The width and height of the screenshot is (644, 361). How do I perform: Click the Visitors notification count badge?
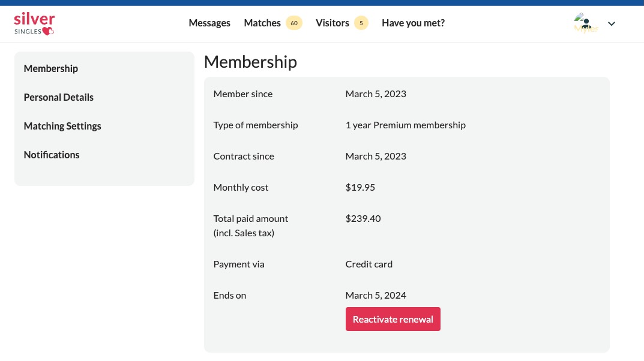click(361, 23)
